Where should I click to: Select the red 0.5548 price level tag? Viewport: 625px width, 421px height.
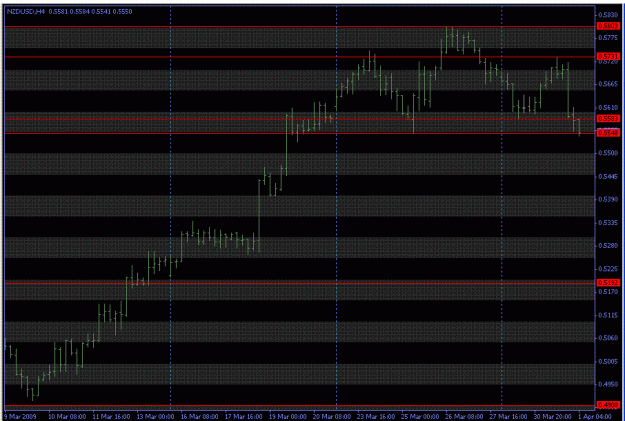[608, 133]
